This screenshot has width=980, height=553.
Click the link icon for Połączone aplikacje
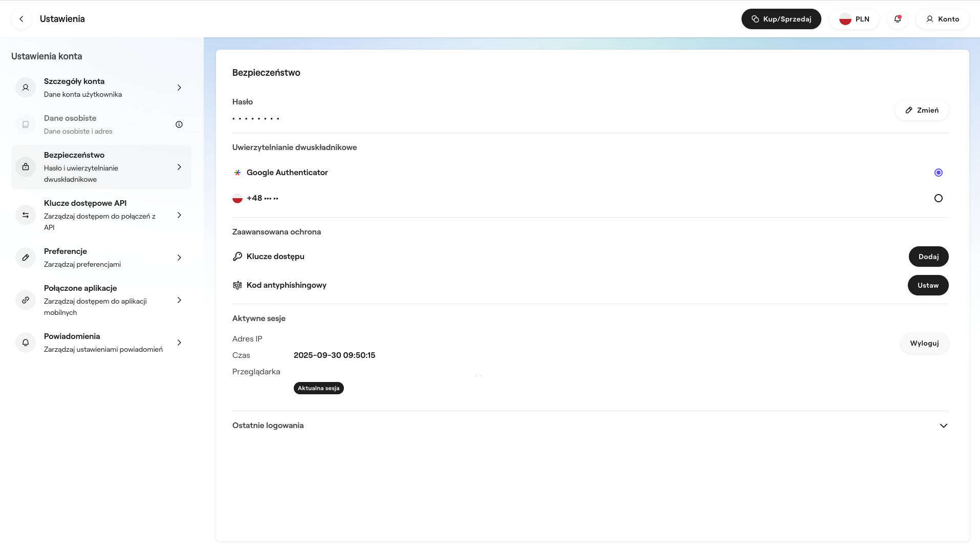coord(26,300)
